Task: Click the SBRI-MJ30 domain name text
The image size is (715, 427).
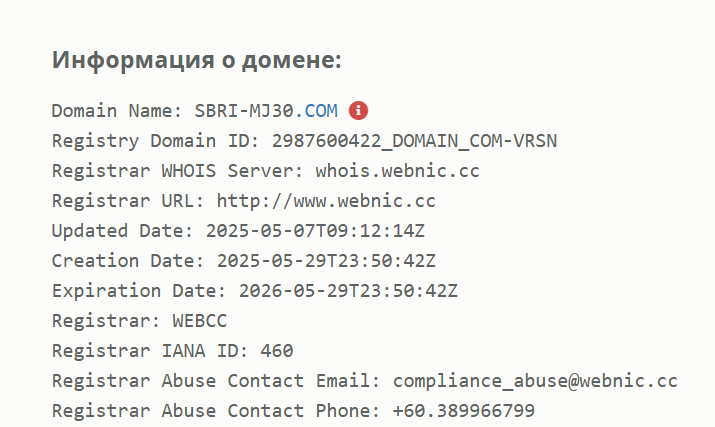Action: pos(244,111)
